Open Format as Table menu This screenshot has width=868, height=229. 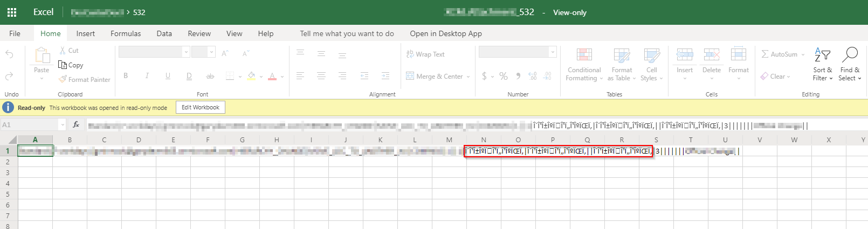click(x=622, y=65)
